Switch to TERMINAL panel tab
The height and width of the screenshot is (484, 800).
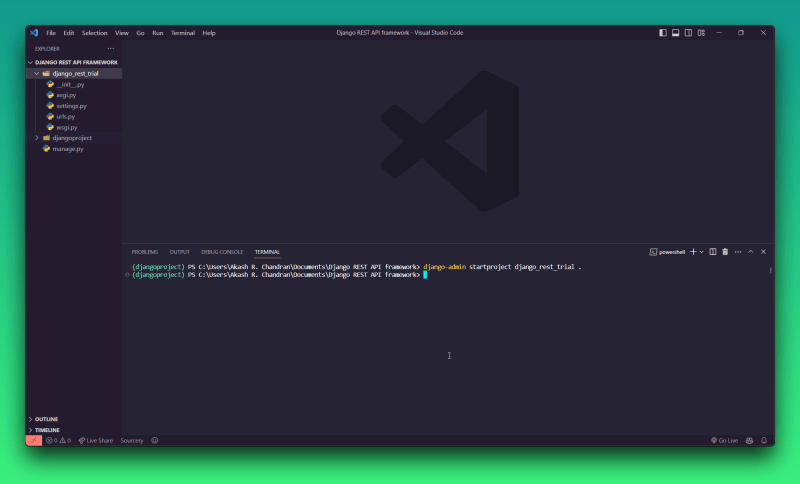click(x=267, y=252)
